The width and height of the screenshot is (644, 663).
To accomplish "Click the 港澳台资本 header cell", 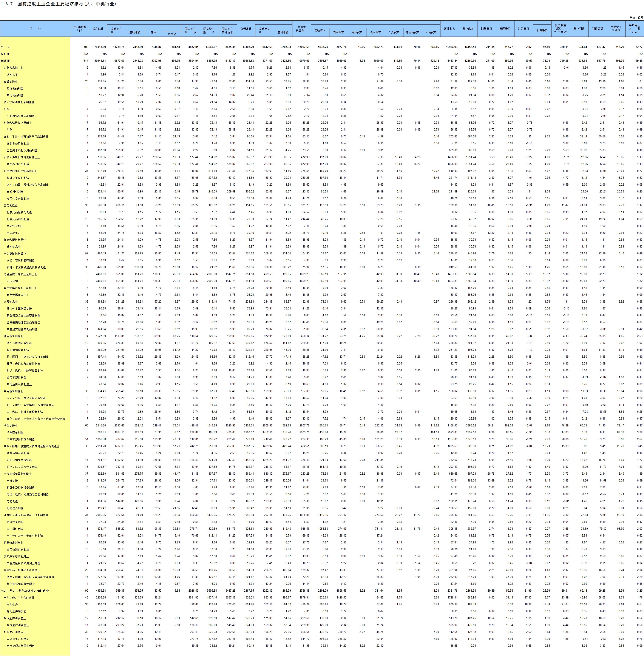I will pos(412,32).
